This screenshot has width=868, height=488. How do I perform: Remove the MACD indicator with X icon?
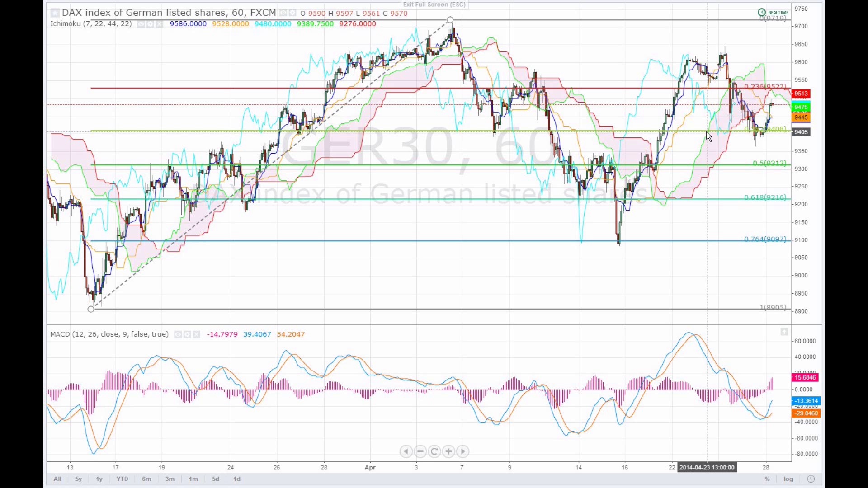[x=196, y=334]
